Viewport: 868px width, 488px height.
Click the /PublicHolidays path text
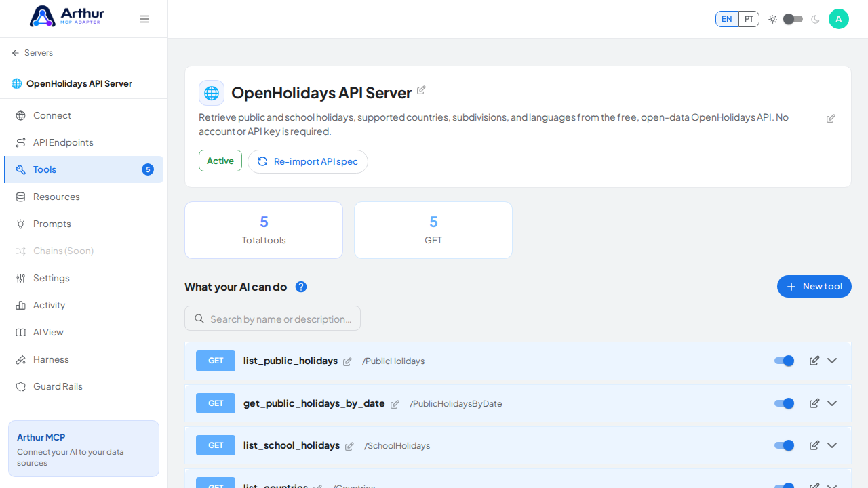coord(393,361)
